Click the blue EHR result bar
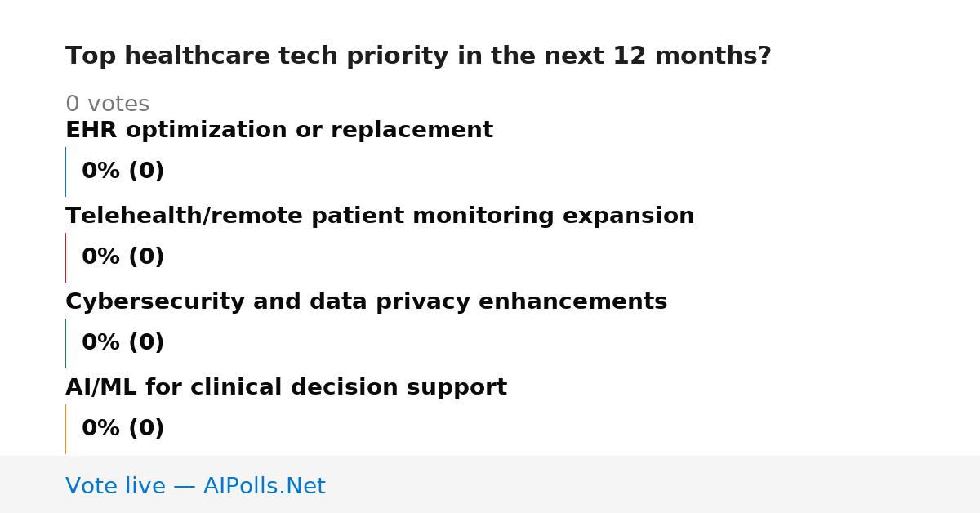The image size is (980, 513). (x=65, y=172)
